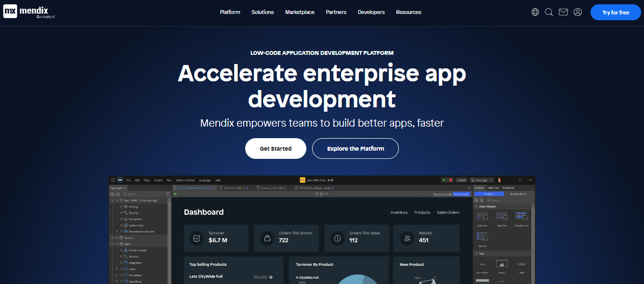Switch to the Data Hub tab

pos(493,188)
